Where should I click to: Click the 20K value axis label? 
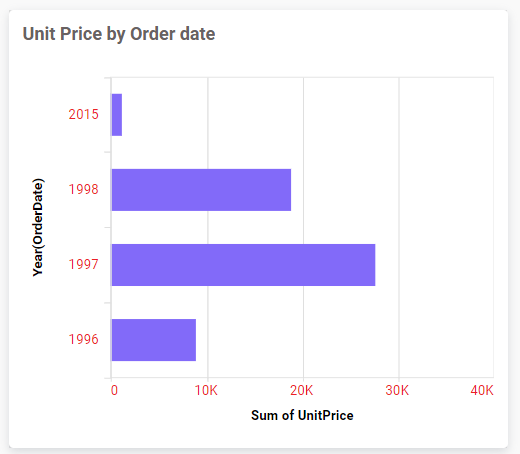(x=302, y=390)
